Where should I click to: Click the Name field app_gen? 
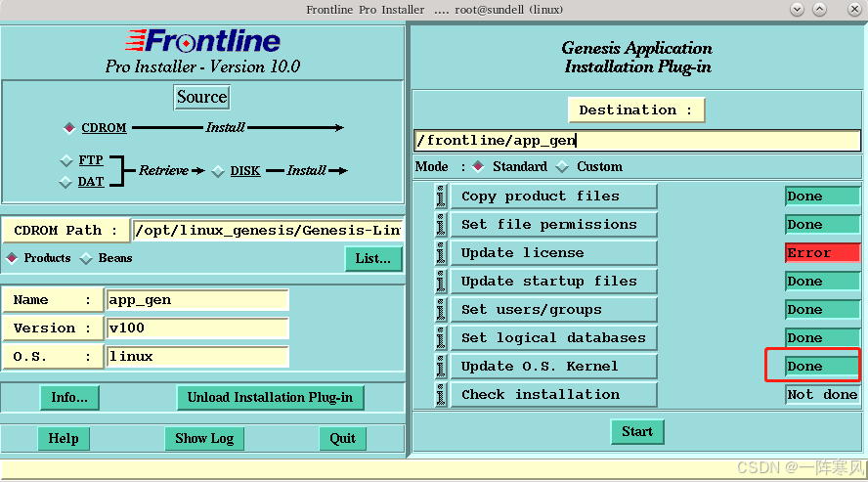[197, 300]
